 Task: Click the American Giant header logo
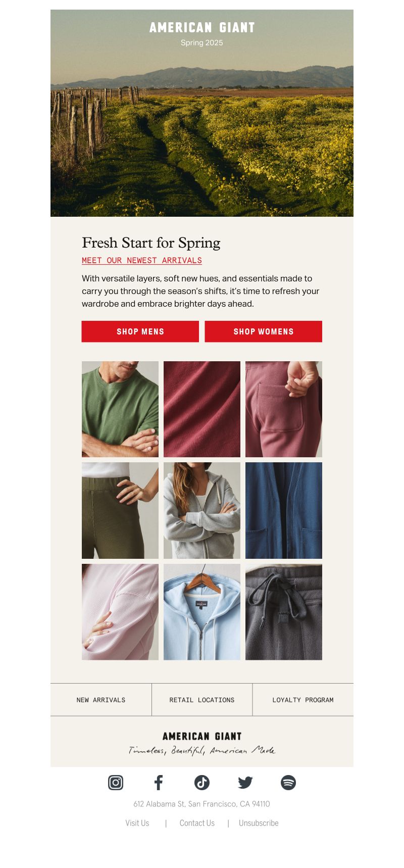(202, 27)
